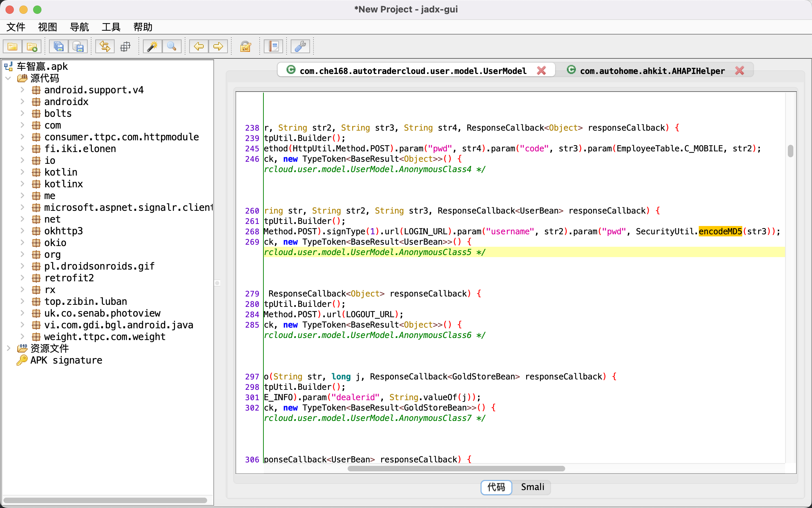
Task: Toggle flatten packages grid icon
Action: (125, 46)
